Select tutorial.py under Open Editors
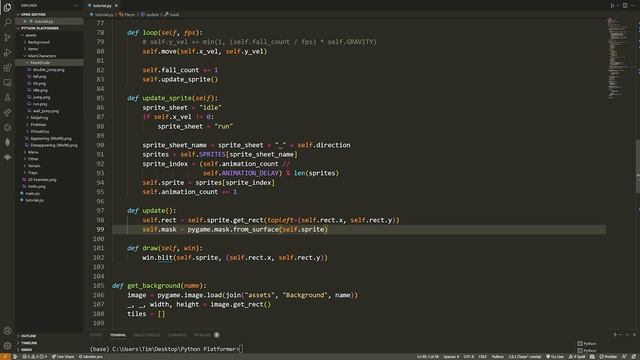 [x=49, y=21]
